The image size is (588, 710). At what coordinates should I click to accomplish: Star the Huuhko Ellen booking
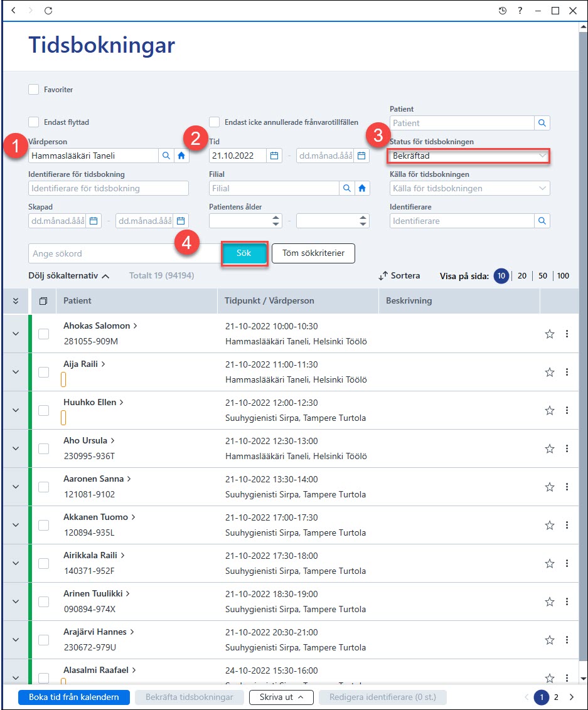(550, 411)
